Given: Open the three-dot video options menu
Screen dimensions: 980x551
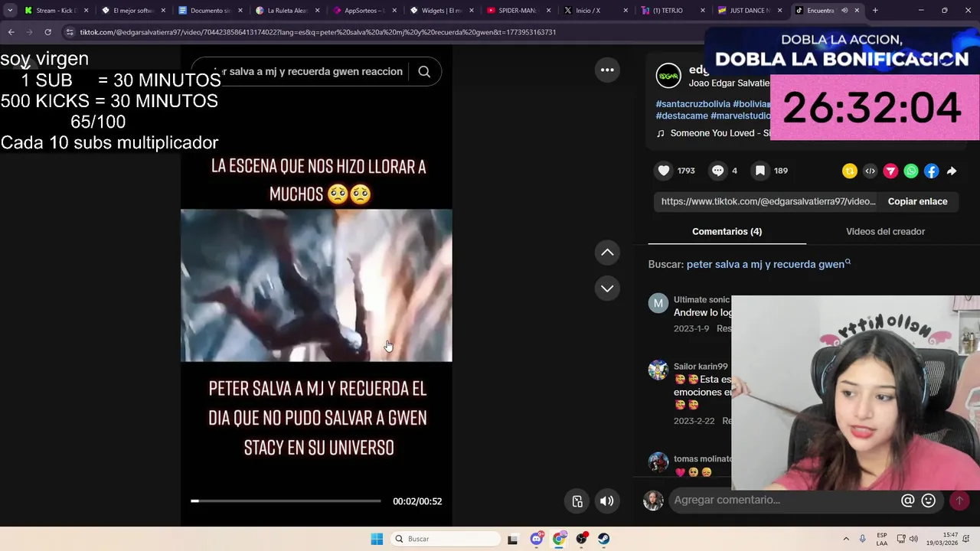Looking at the screenshot, I should tap(607, 70).
